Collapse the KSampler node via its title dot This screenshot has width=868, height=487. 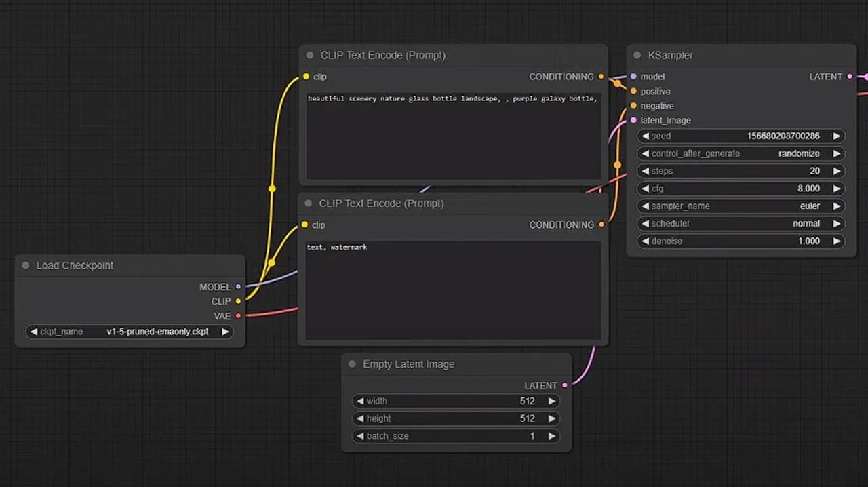[x=637, y=55]
